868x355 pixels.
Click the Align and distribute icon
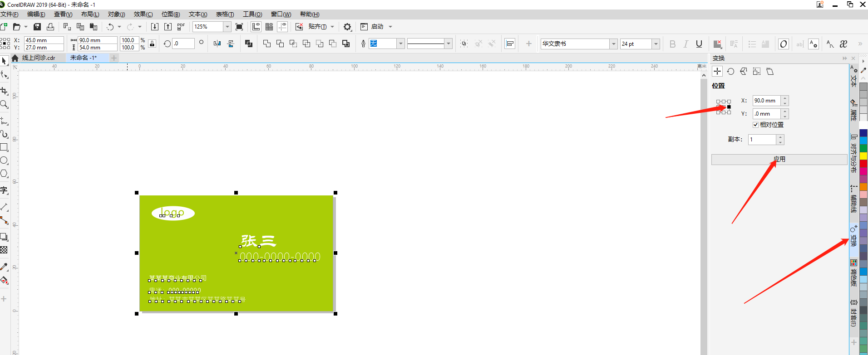[x=510, y=44]
